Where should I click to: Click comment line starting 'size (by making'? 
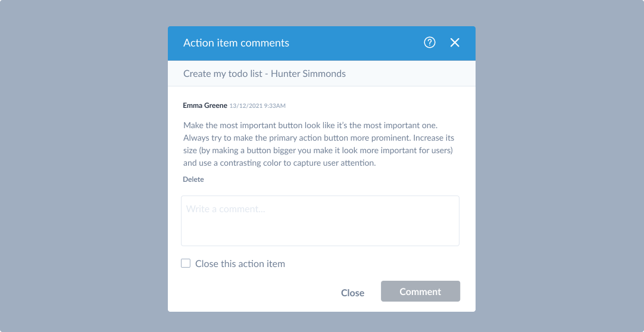[x=318, y=150]
